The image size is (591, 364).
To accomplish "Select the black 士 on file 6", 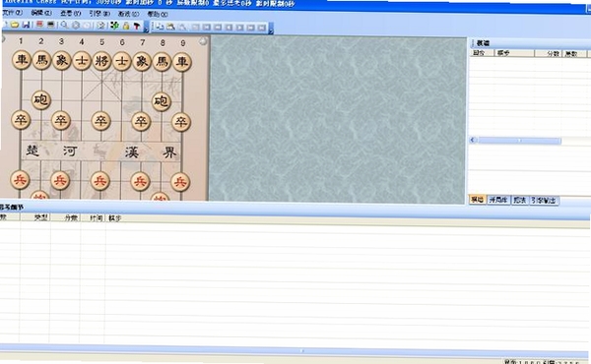I will [x=122, y=61].
